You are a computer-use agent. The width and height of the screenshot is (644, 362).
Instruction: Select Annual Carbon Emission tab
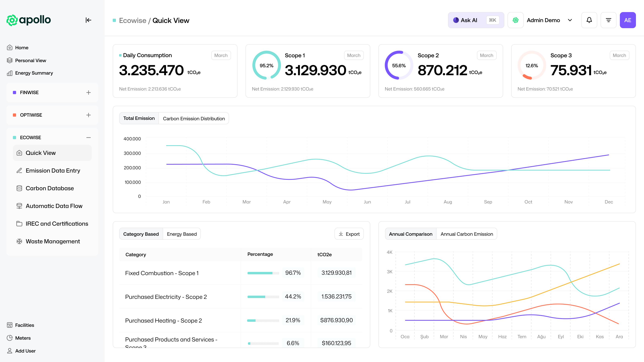466,234
